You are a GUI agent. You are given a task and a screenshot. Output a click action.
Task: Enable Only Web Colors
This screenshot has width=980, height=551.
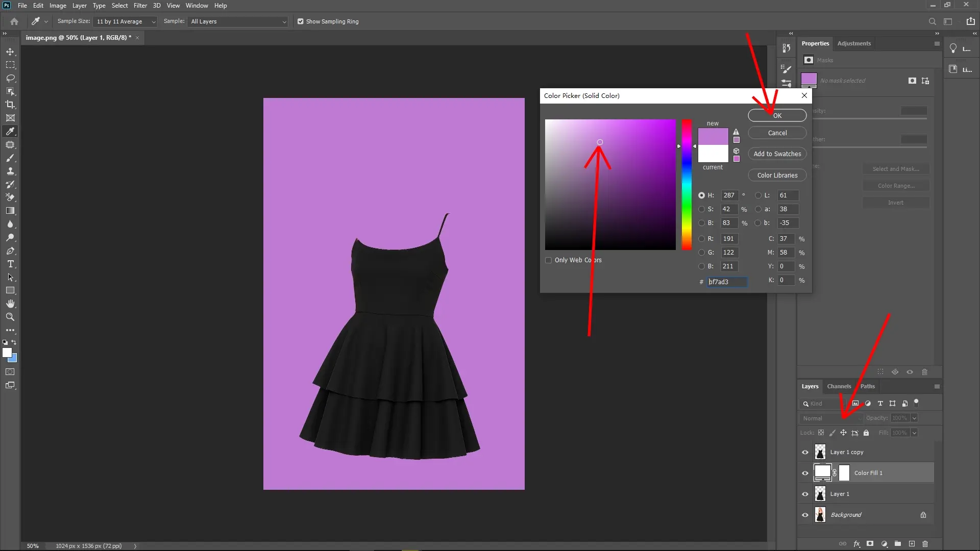coord(549,260)
